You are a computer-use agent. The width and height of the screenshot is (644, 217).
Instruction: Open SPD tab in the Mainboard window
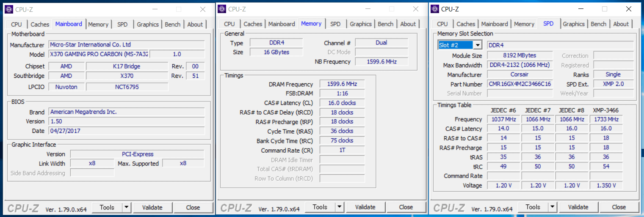122,25
